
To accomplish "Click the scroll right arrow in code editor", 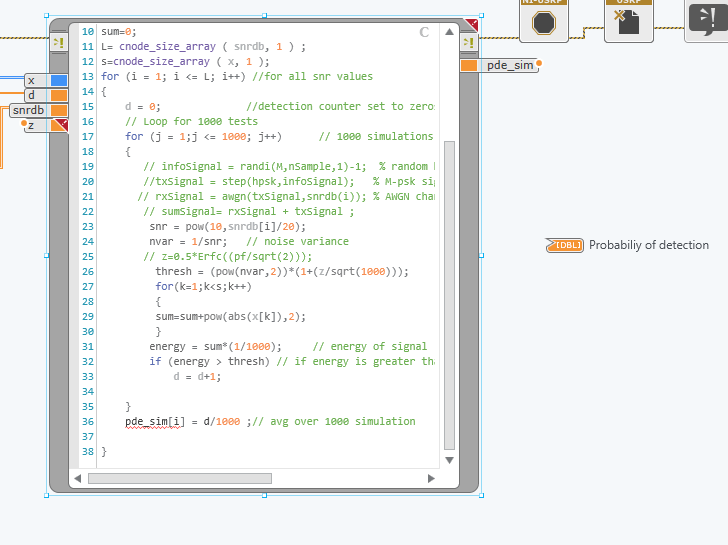I will (431, 479).
